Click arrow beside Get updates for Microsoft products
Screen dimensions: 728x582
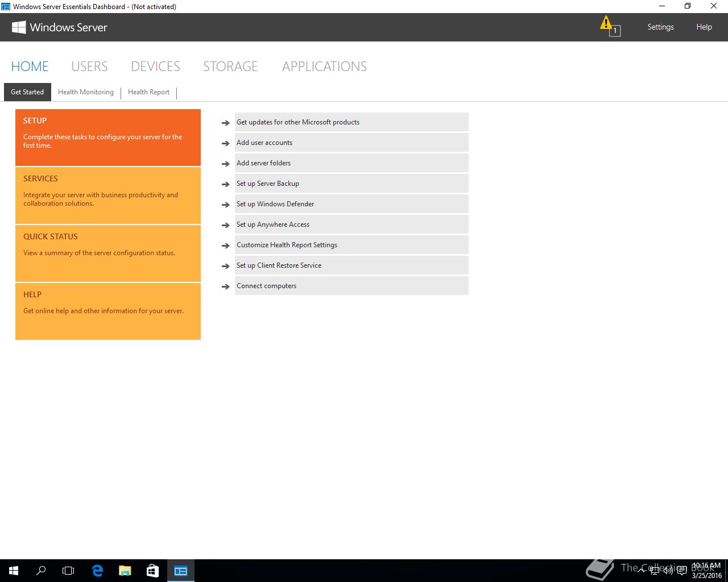[x=226, y=123]
